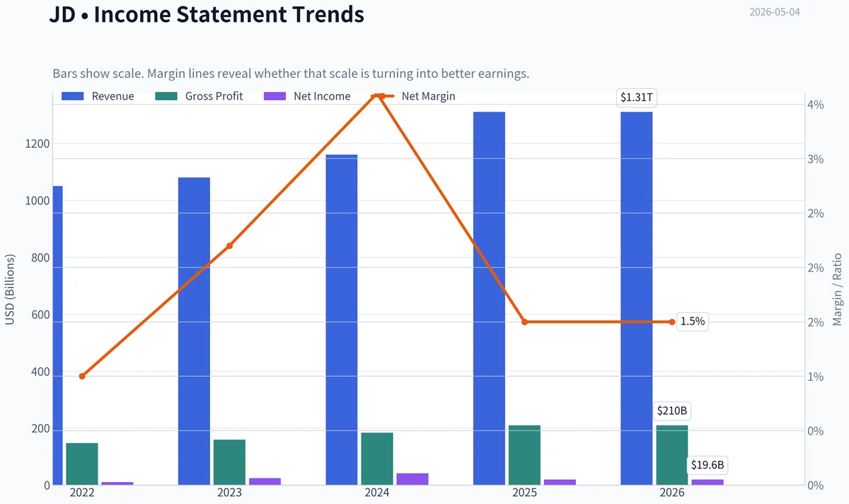Click the 600 tick on left axis
The width and height of the screenshot is (849, 504).
click(x=40, y=316)
